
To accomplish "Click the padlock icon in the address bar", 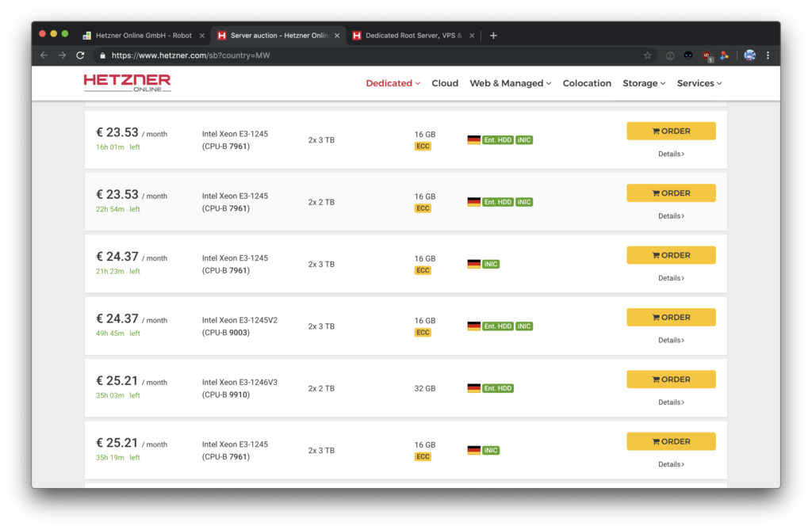I will (102, 55).
